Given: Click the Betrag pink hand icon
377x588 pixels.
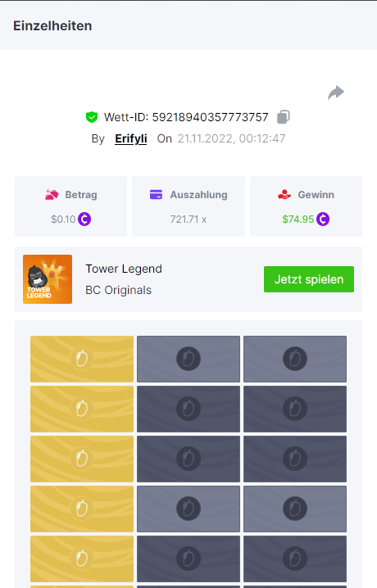Looking at the screenshot, I should [x=52, y=195].
